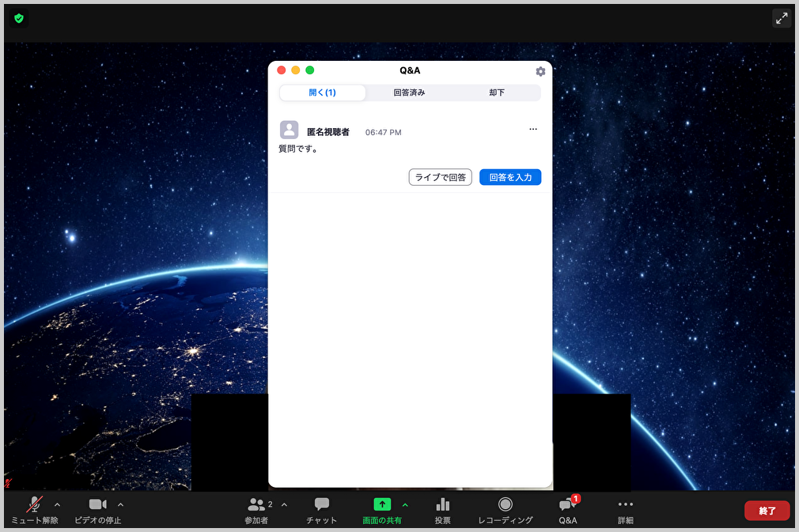Click the green encryption shield icon
The image size is (799, 532).
click(19, 19)
